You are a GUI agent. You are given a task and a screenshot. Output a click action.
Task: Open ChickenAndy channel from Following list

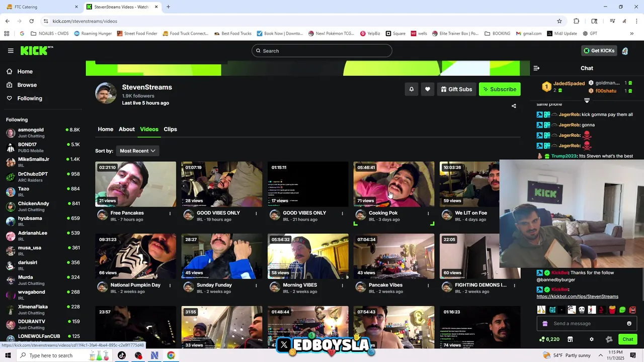43,206
